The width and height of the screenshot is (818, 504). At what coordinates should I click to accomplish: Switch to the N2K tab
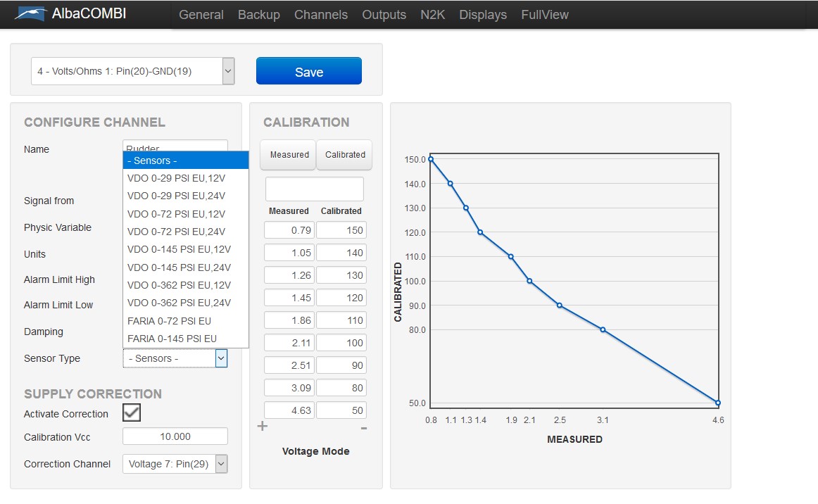point(432,15)
